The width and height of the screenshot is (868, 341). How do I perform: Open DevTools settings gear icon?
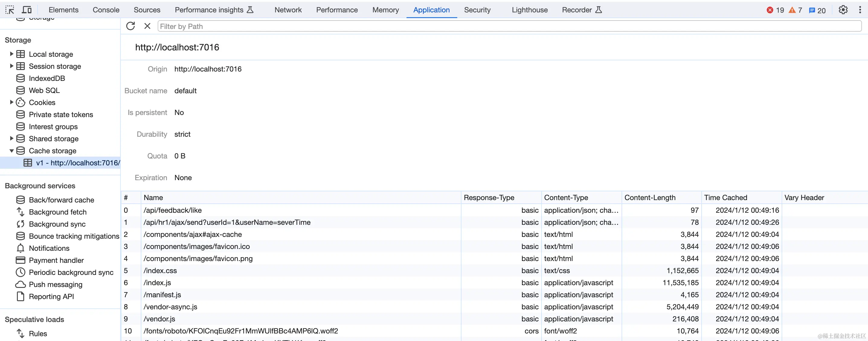coord(843,10)
